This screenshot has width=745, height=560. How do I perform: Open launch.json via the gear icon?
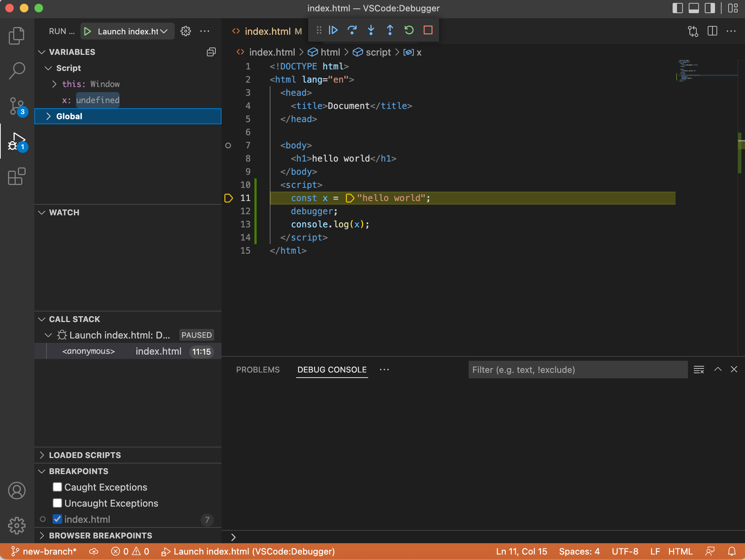tap(186, 31)
